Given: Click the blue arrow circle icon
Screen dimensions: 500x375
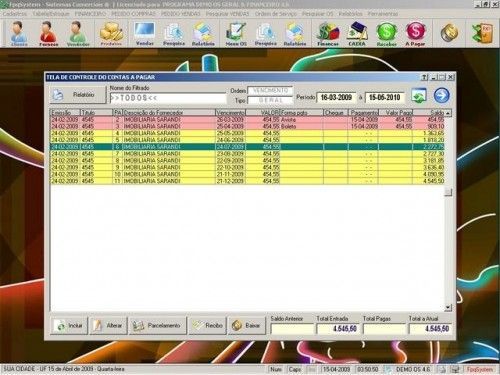Looking at the screenshot, I should [x=442, y=95].
